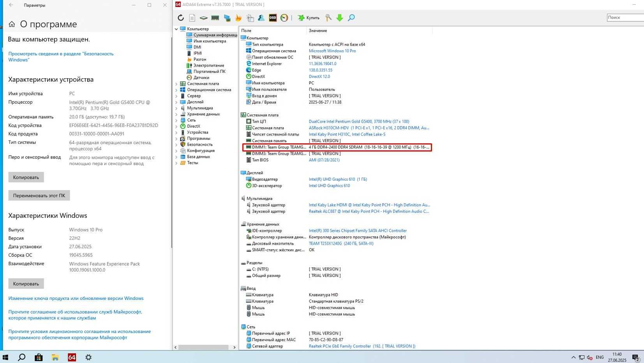
Task: Open the Report document icon in AIDA64 toolbar
Action: 192,18
